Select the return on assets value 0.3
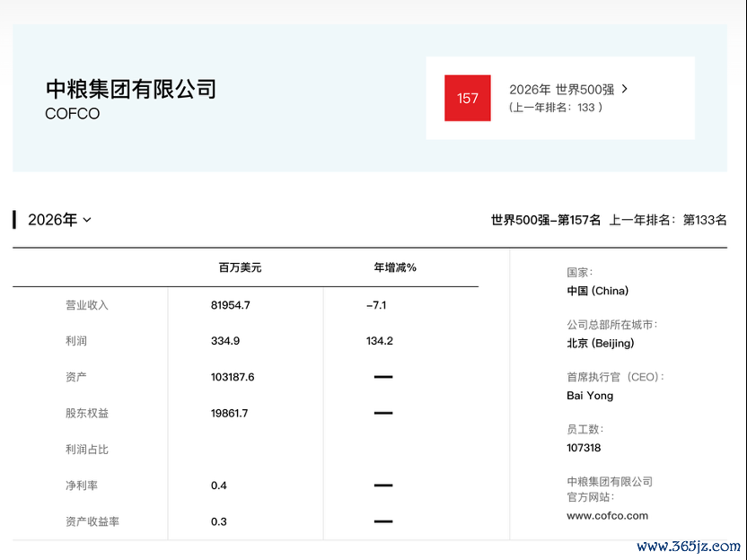Image resolution: width=747 pixels, height=560 pixels. (x=219, y=522)
